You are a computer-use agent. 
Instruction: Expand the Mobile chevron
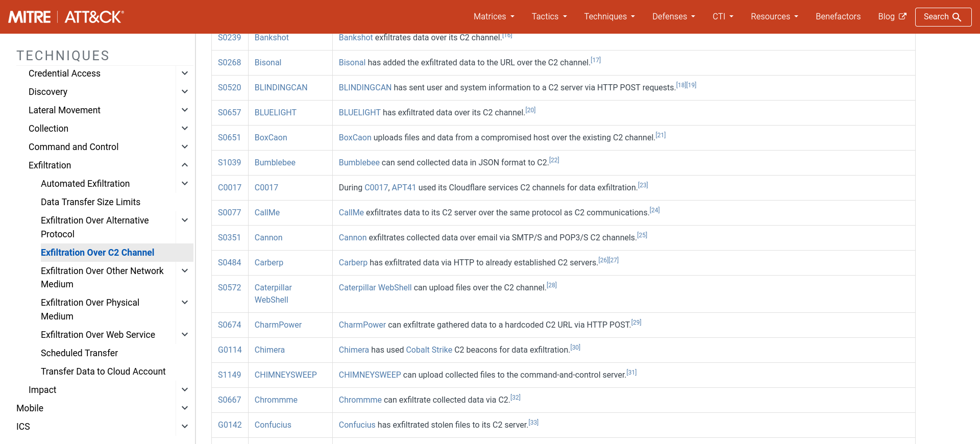click(x=185, y=408)
